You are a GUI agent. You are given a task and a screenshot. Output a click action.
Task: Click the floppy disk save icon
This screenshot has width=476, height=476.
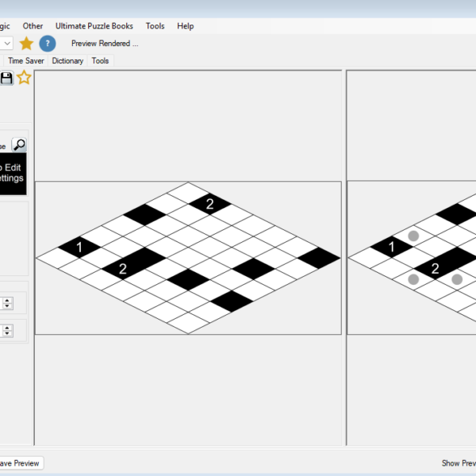click(x=6, y=78)
